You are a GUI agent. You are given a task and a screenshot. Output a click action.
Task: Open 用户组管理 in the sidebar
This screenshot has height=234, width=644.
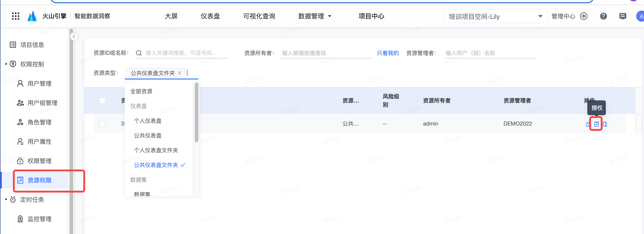[x=42, y=103]
